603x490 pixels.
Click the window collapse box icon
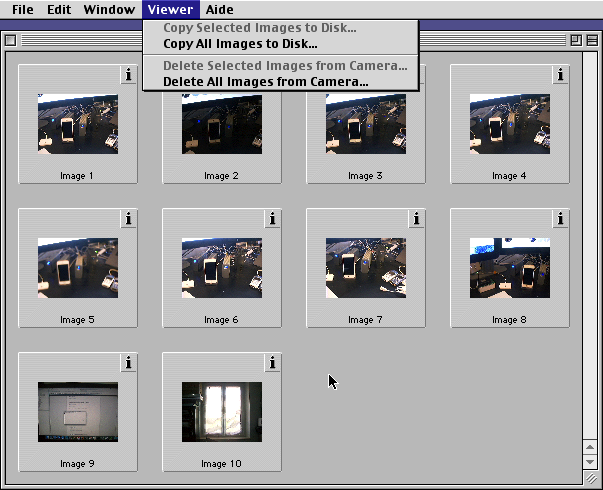click(x=592, y=40)
